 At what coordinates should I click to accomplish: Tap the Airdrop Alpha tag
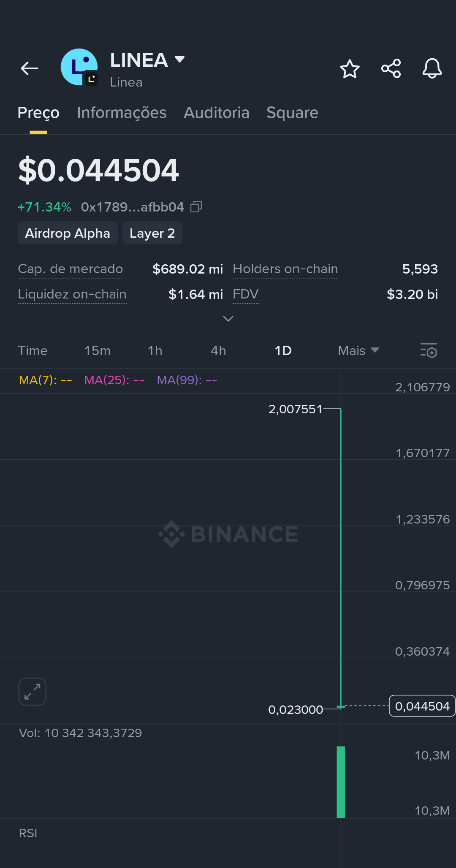pos(68,233)
